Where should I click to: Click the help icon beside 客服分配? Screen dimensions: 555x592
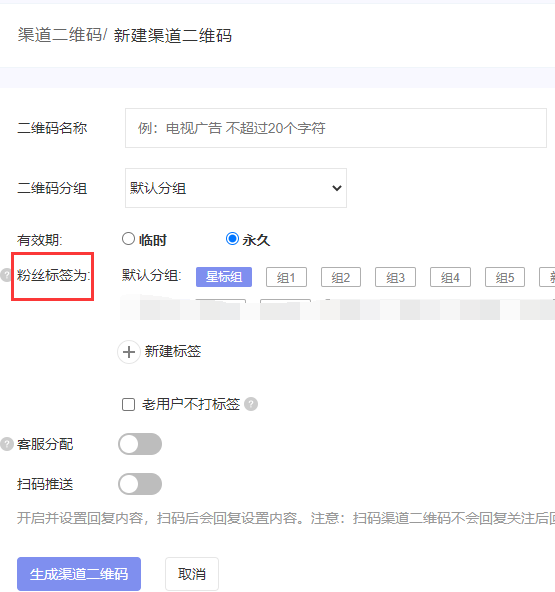[7, 444]
